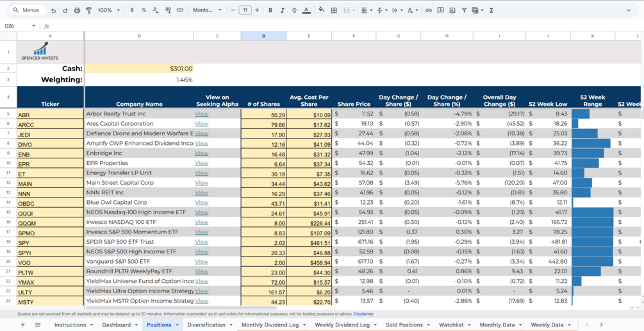Viewport: 644px width, 331px height.
Task: Open the Monthly Data tab
Action: point(497,325)
